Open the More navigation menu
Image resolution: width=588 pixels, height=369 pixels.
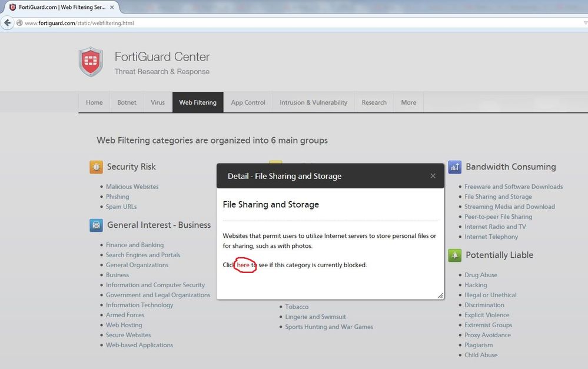[x=408, y=102]
